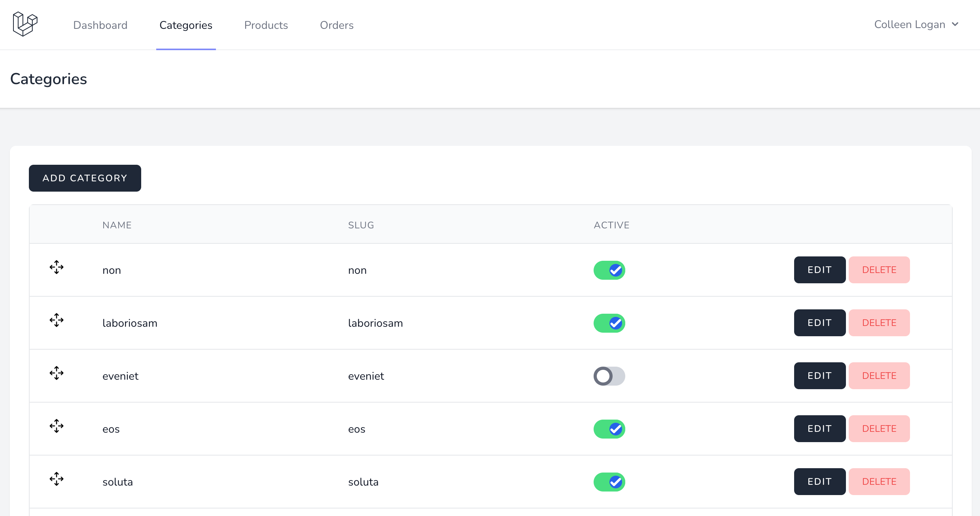Click the Laravel logo icon

(25, 24)
